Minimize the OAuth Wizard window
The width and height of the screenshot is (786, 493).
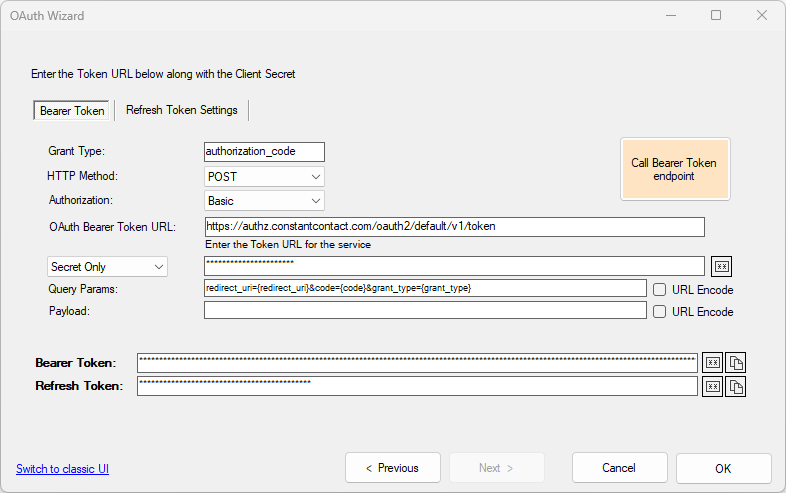pyautogui.click(x=670, y=15)
